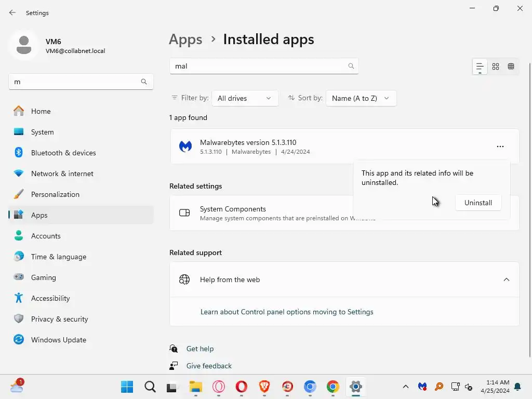
Task: Switch to grid view layout
Action: (x=496, y=66)
